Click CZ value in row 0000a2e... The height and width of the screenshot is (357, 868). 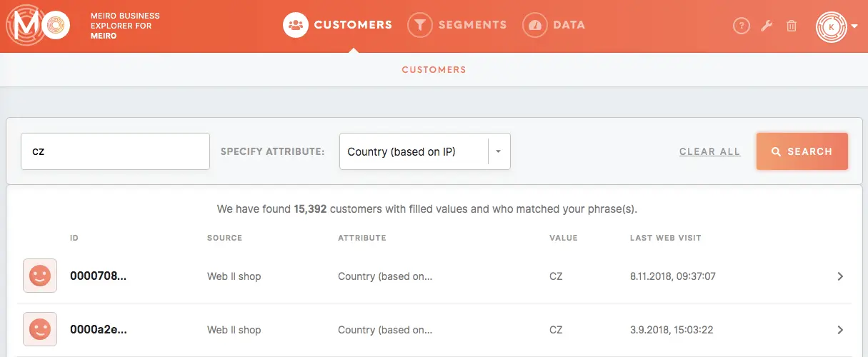point(556,330)
